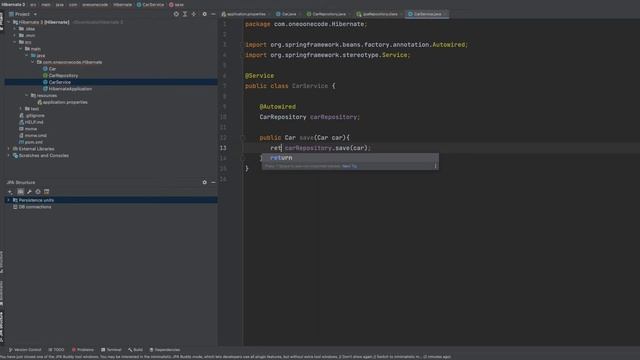Viewport: 640px width, 360px height.
Task: Open the Project panel gear options
Action: [204, 14]
